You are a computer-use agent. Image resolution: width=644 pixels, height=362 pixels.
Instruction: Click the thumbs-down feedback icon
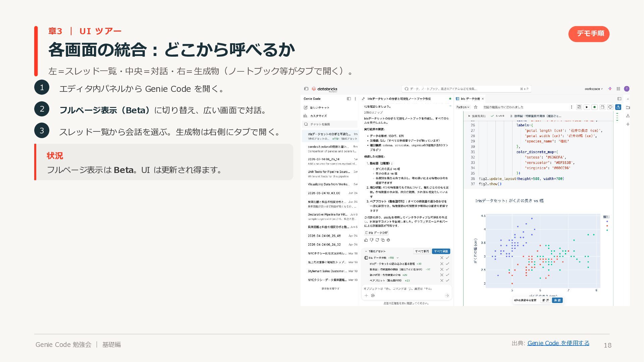point(372,240)
